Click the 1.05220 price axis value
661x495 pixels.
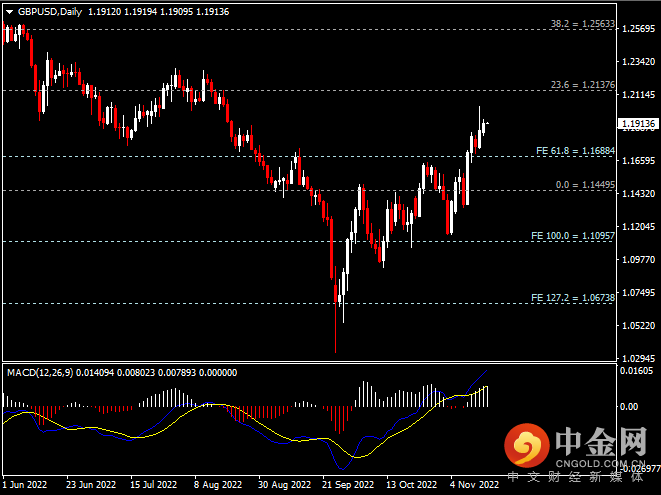tap(639, 326)
